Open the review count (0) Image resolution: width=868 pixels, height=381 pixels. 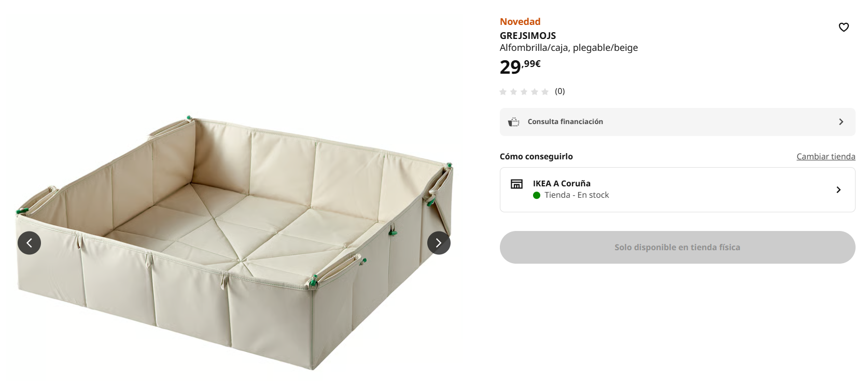559,91
